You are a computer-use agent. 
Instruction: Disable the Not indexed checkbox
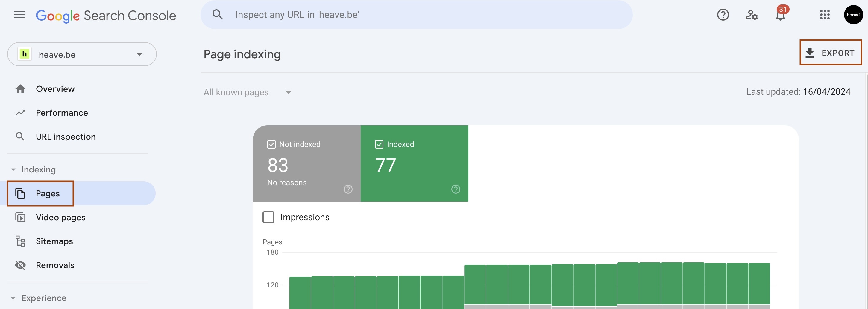click(x=271, y=144)
